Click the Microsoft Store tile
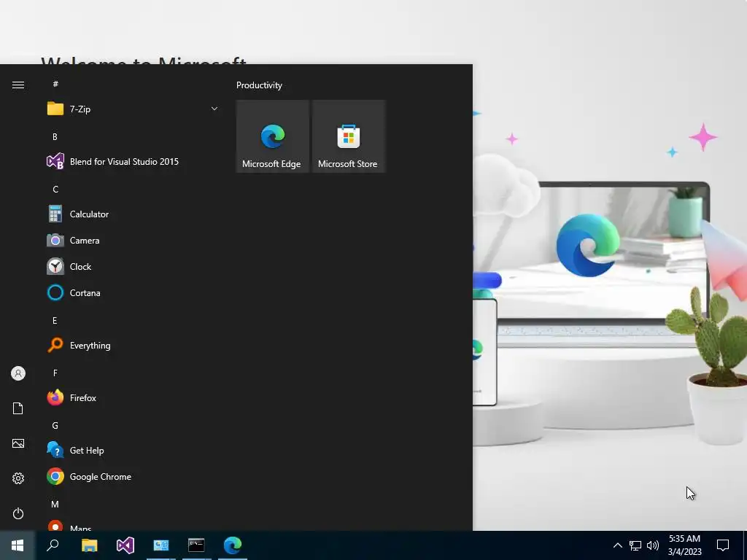 (x=348, y=136)
